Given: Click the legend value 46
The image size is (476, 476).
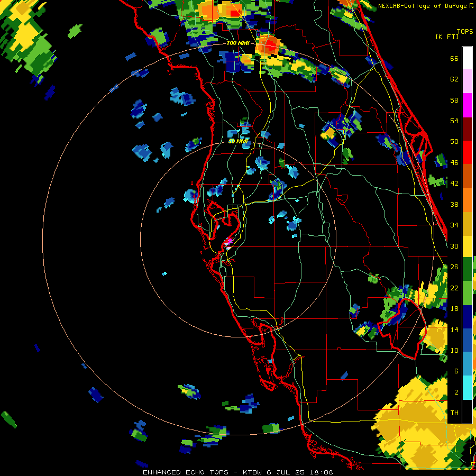Looking at the screenshot, I should (x=454, y=162).
